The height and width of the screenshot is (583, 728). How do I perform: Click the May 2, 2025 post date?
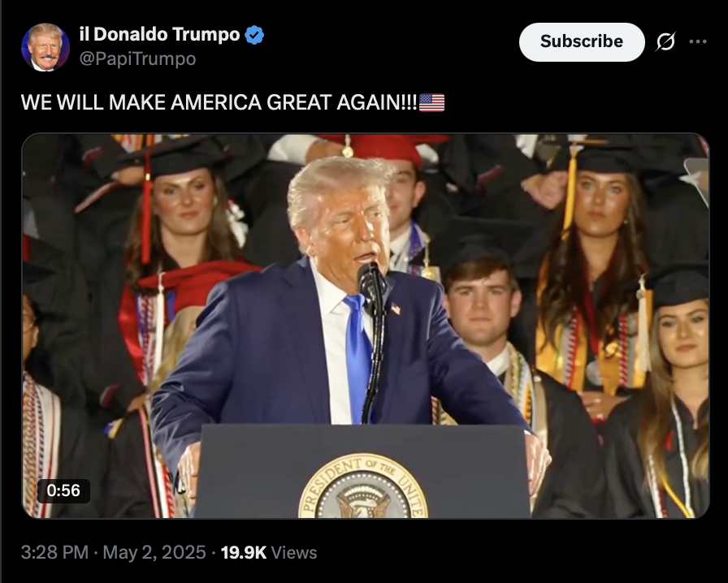[154, 552]
